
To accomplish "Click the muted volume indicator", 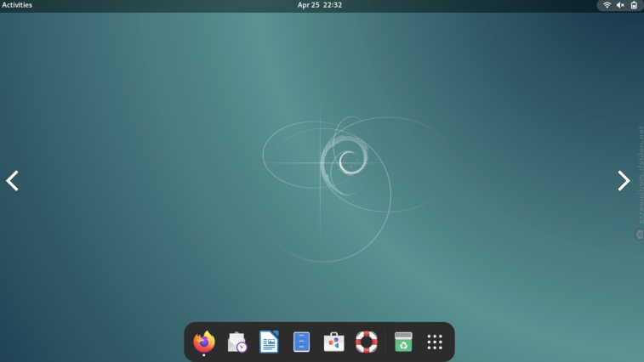I will [620, 5].
